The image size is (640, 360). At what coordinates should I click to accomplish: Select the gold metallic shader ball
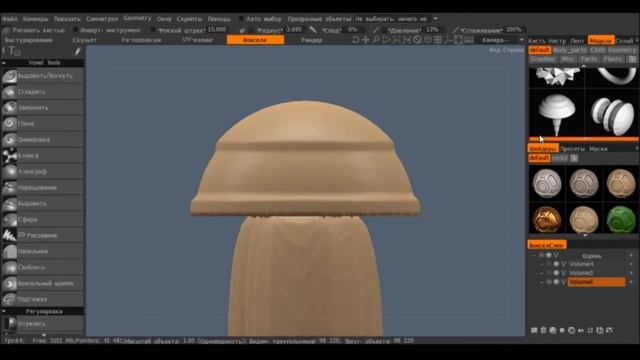[x=547, y=219]
